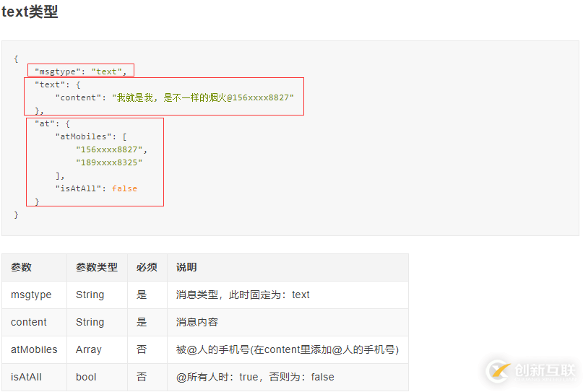This screenshot has height=392, width=583.
Task: Select the content parameter table cell
Action: 29,322
